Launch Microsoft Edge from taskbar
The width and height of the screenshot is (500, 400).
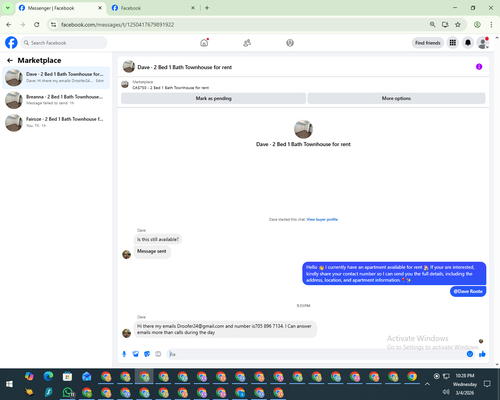coord(48,376)
